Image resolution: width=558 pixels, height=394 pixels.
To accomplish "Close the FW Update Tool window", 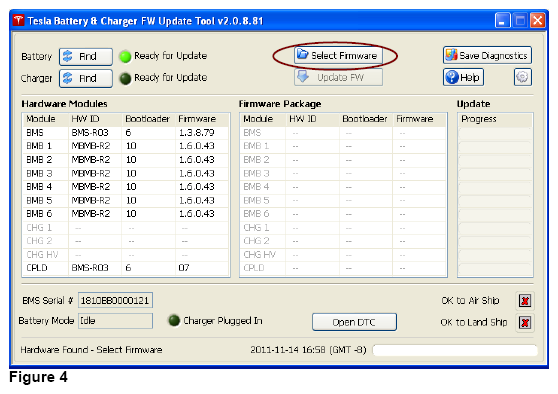I will (x=537, y=21).
